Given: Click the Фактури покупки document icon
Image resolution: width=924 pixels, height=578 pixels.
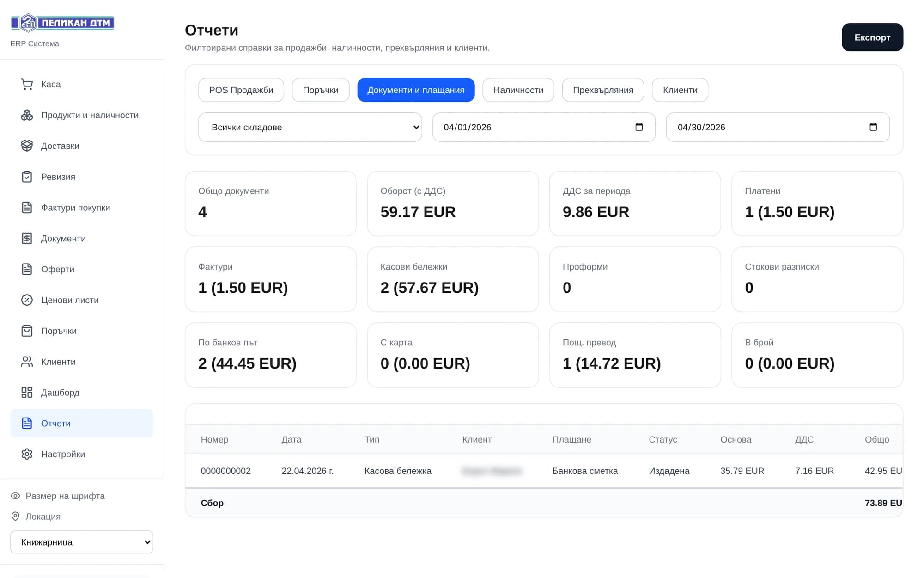Looking at the screenshot, I should point(27,208).
